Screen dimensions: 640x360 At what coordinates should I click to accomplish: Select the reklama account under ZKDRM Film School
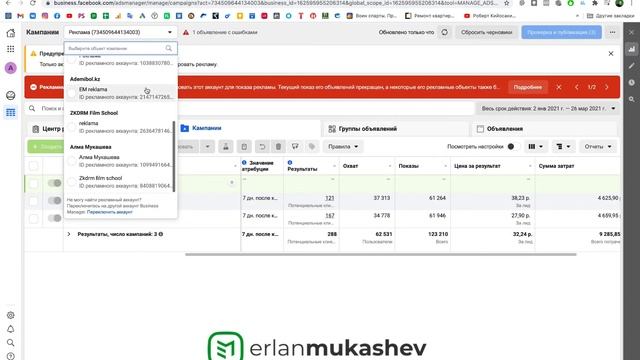(72, 127)
